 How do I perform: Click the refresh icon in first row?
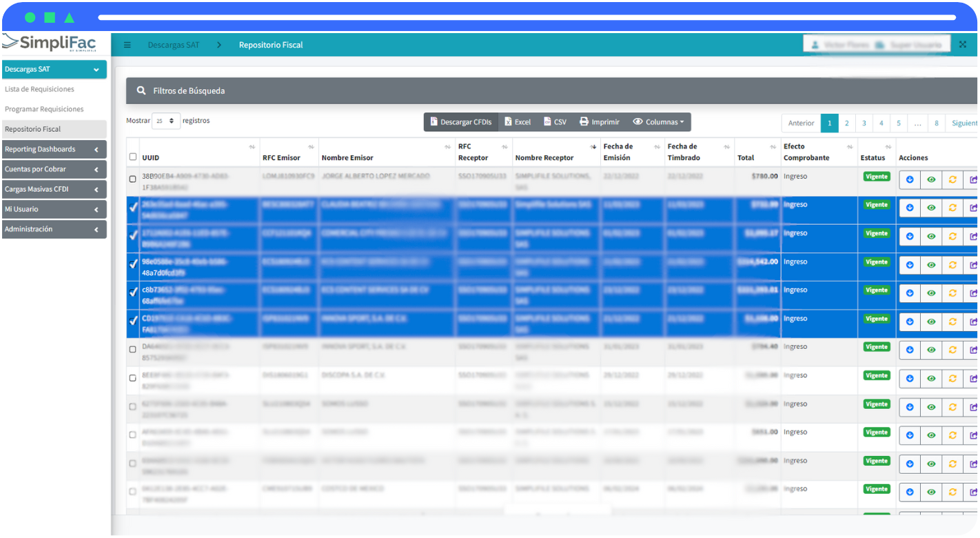(952, 179)
